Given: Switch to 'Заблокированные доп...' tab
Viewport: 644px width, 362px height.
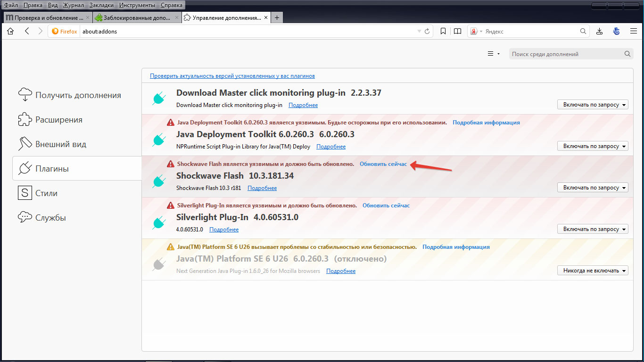Looking at the screenshot, I should coord(137,18).
